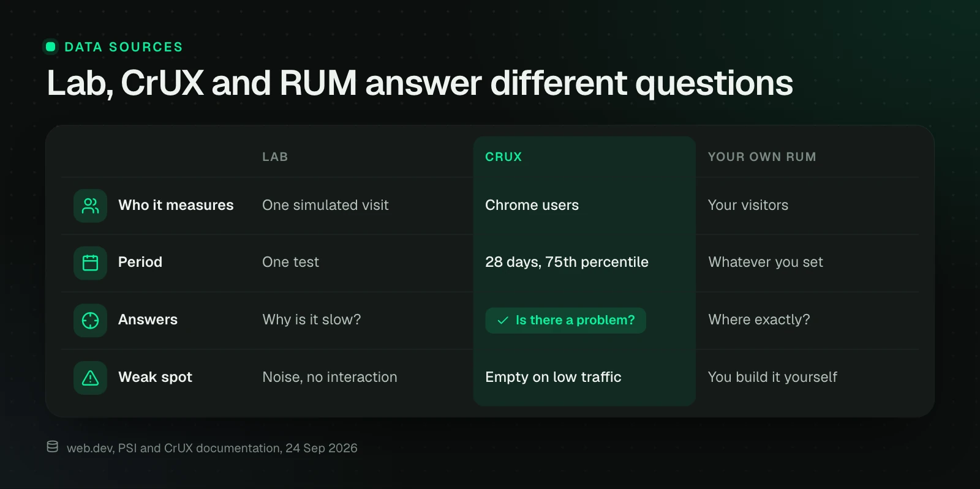Click the Whatever you set cell
Screen dimensions: 980x489
tap(766, 262)
